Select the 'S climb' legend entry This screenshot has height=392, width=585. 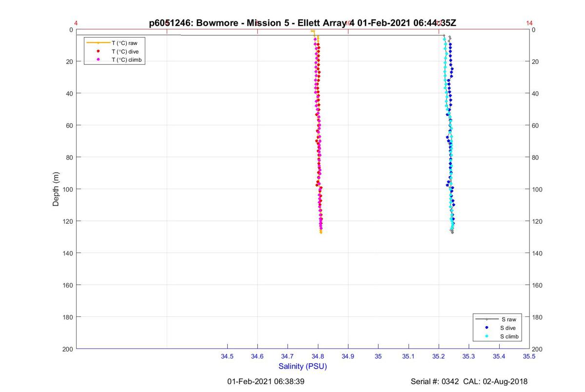pyautogui.click(x=497, y=337)
